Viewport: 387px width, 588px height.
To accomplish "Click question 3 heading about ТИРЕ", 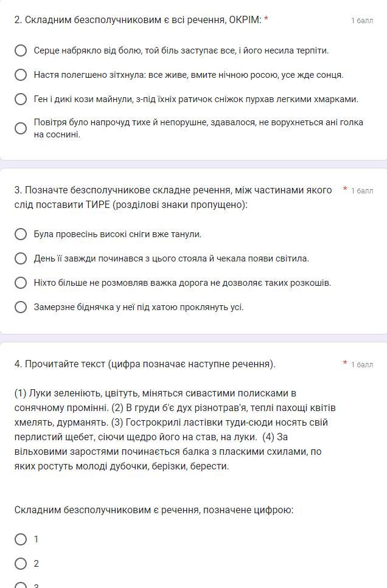I will [173, 198].
